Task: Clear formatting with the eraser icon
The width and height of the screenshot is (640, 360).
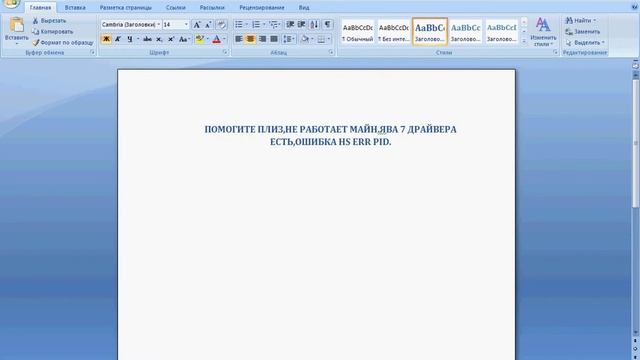Action: 221,24
